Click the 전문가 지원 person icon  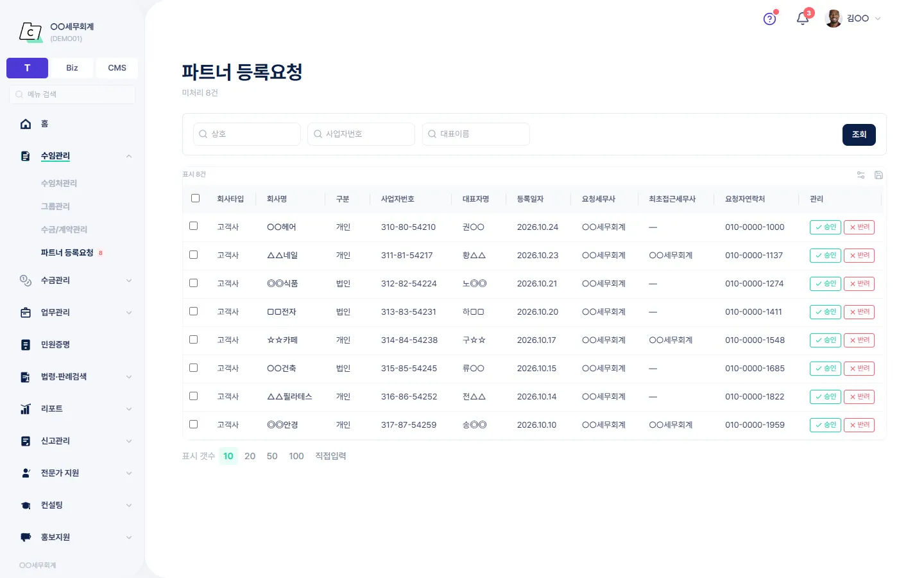[26, 473]
